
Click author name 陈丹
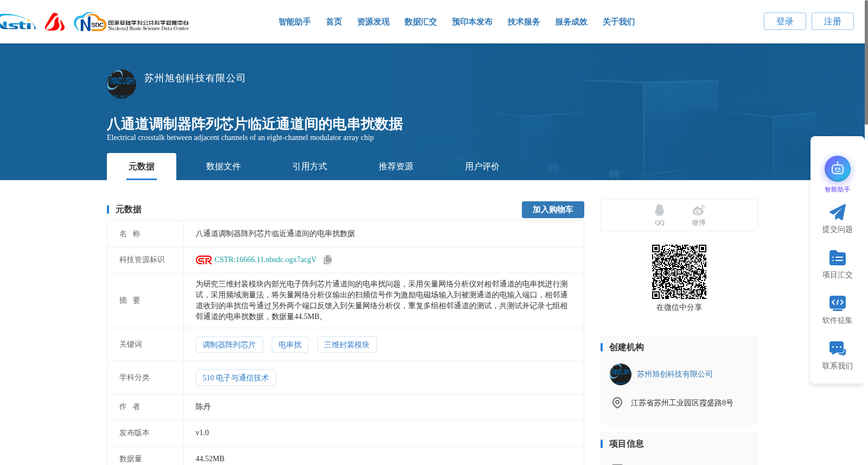point(203,407)
